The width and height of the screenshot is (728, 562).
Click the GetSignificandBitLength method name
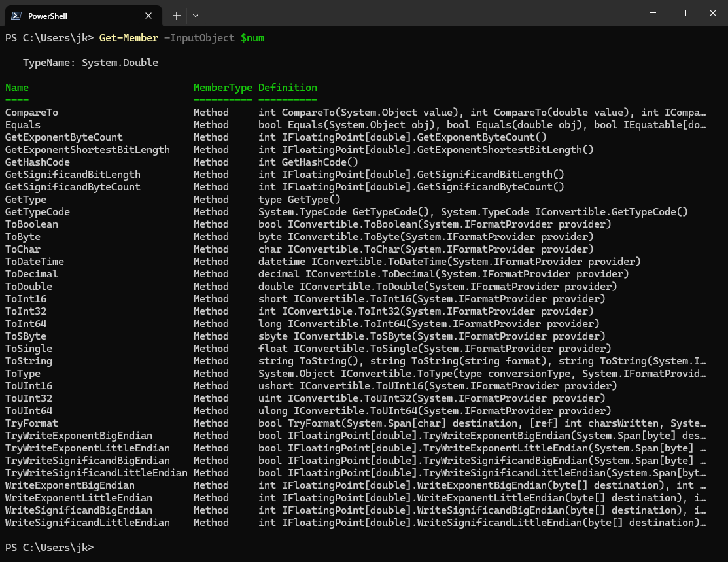(73, 175)
